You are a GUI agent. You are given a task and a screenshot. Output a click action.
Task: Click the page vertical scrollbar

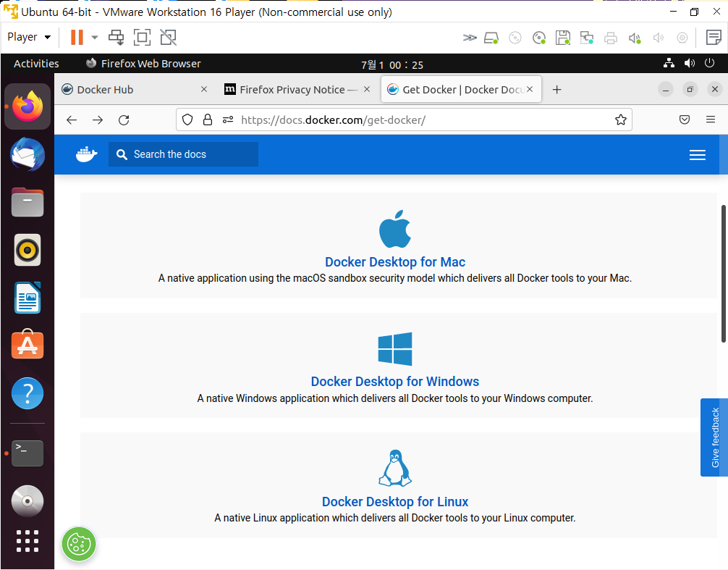coord(723,274)
